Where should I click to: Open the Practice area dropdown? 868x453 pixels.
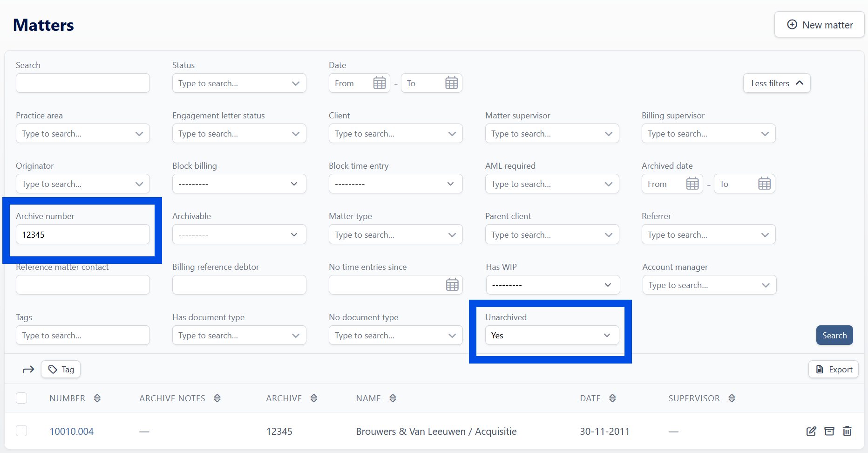point(83,133)
